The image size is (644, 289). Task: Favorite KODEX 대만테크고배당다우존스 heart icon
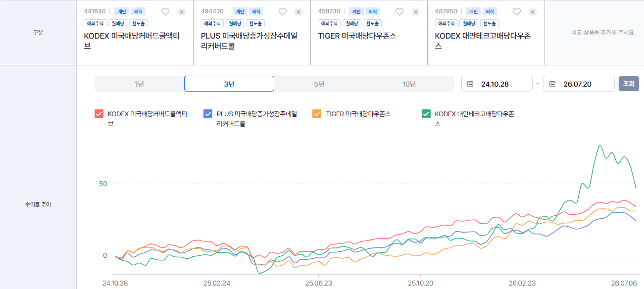[x=517, y=12]
